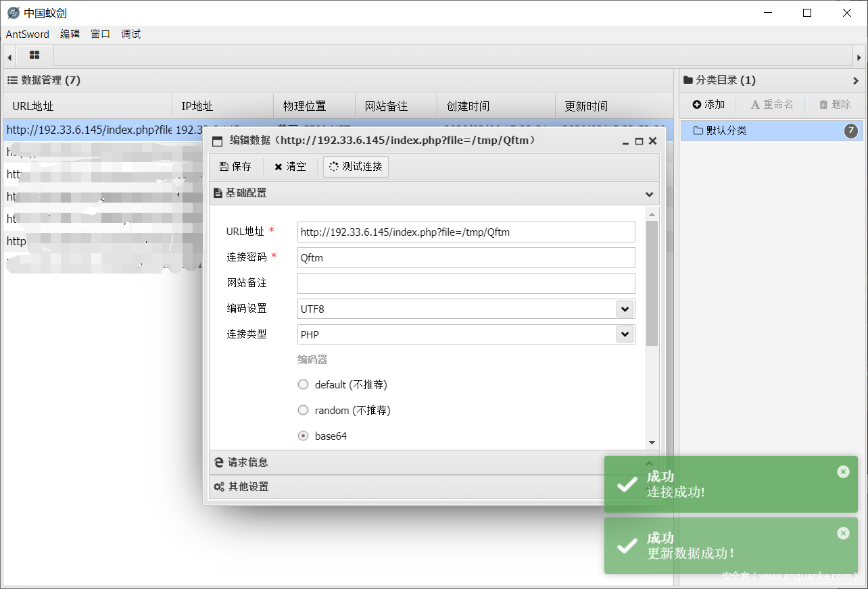868x589 pixels.
Task: Click the grid home tab icon
Action: click(34, 55)
